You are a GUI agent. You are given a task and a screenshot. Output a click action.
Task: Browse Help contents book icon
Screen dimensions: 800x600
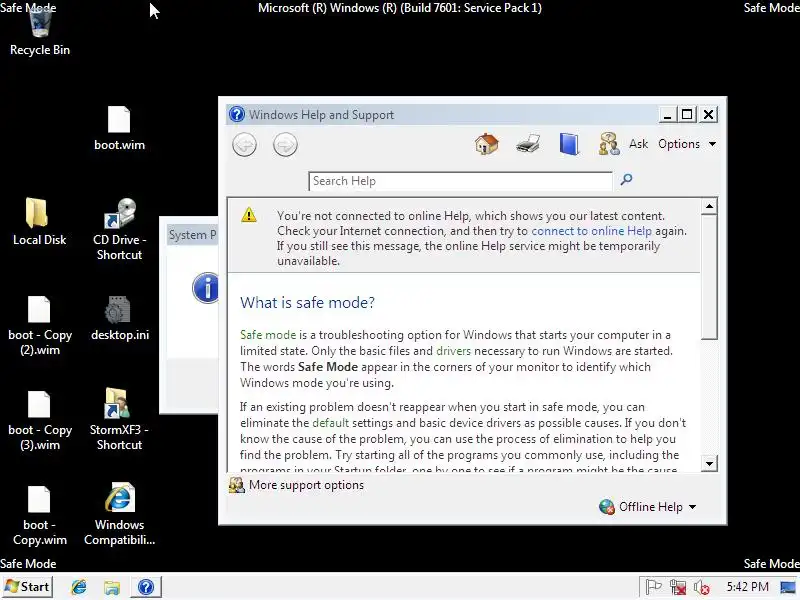coord(568,144)
